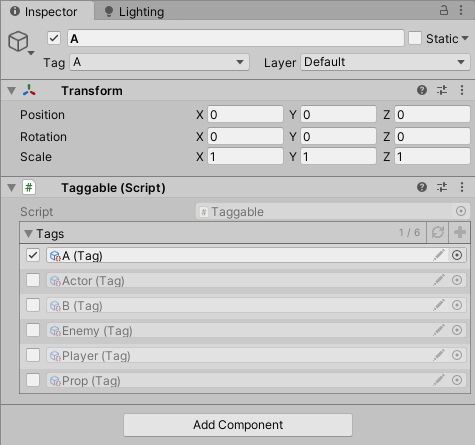Open Transform preset settings icon

pyautogui.click(x=442, y=90)
